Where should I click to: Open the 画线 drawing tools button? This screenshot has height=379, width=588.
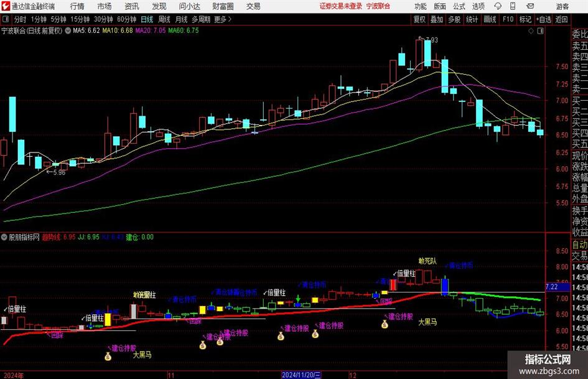point(490,19)
